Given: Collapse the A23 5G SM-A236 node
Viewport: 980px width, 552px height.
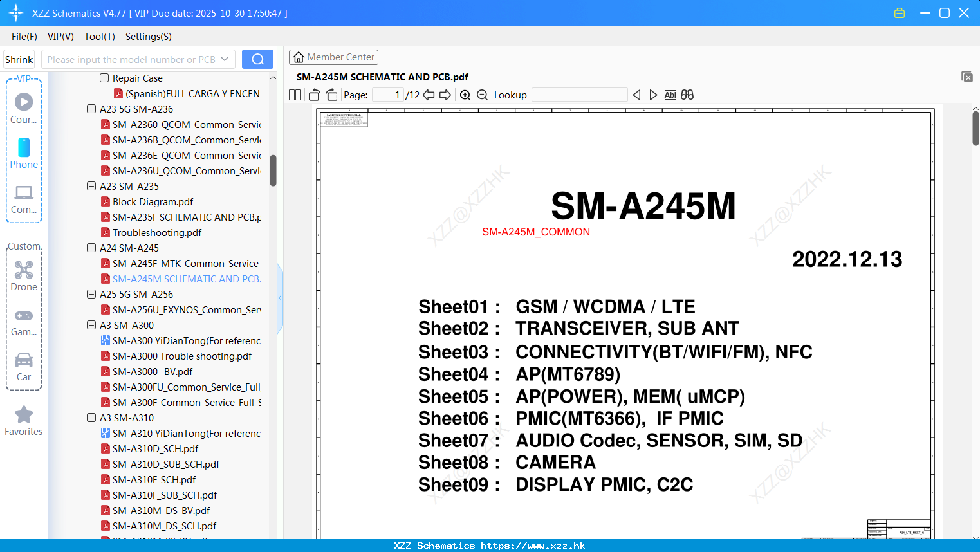Looking at the screenshot, I should point(91,109).
